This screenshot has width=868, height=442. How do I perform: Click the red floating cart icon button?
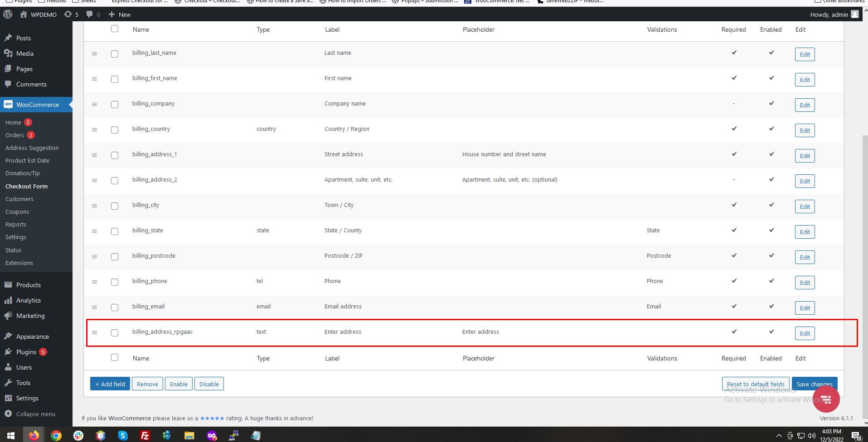[825, 399]
